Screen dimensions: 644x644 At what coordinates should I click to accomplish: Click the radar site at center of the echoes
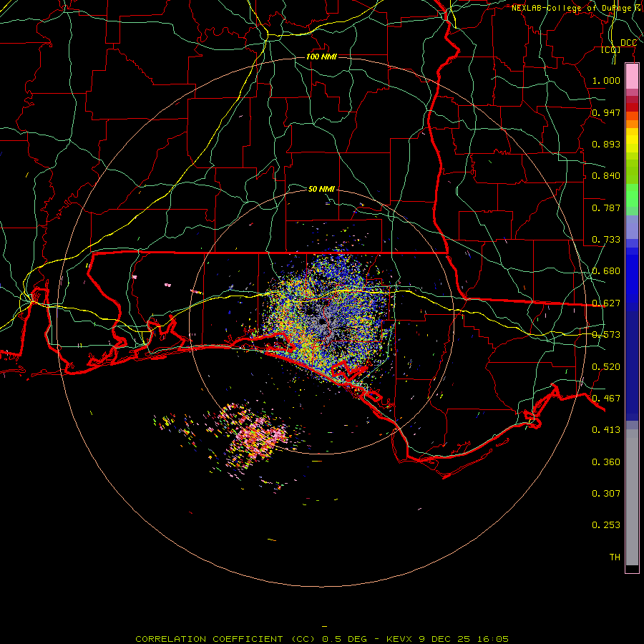pos(321,322)
